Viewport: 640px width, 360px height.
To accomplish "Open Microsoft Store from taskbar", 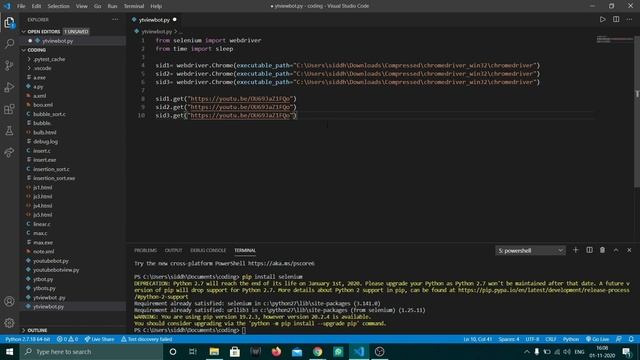I will tap(235, 351).
